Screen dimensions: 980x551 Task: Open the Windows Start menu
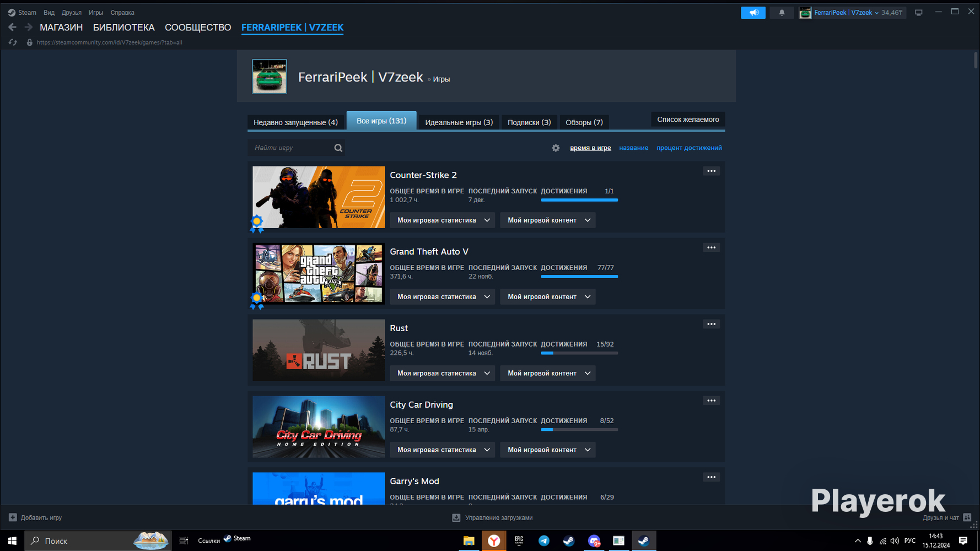point(12,541)
